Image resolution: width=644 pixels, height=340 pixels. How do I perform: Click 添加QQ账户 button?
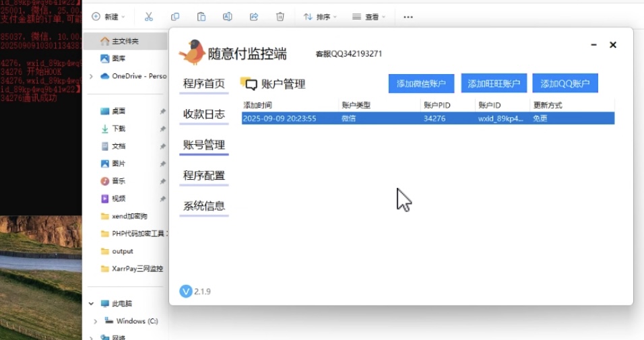(565, 83)
